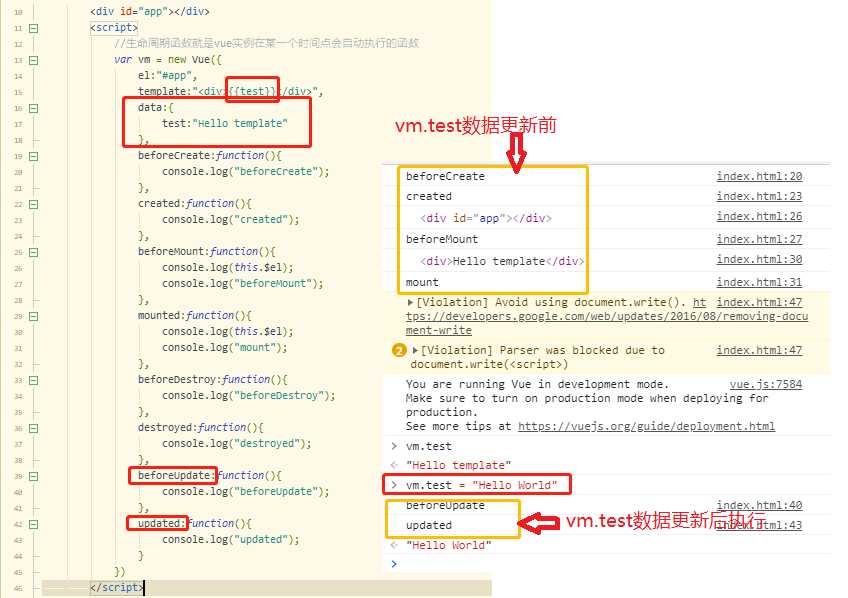Select the 'mount' console log entry

pyautogui.click(x=422, y=282)
